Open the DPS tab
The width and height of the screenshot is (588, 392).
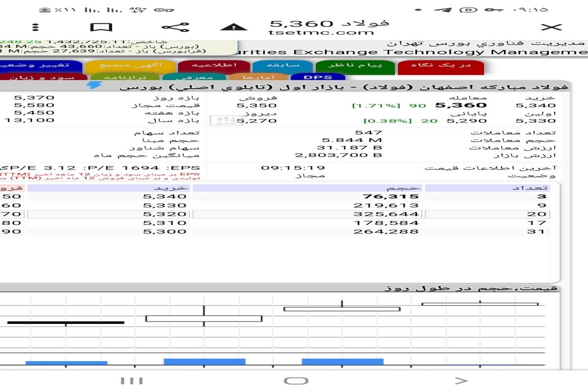[318, 77]
